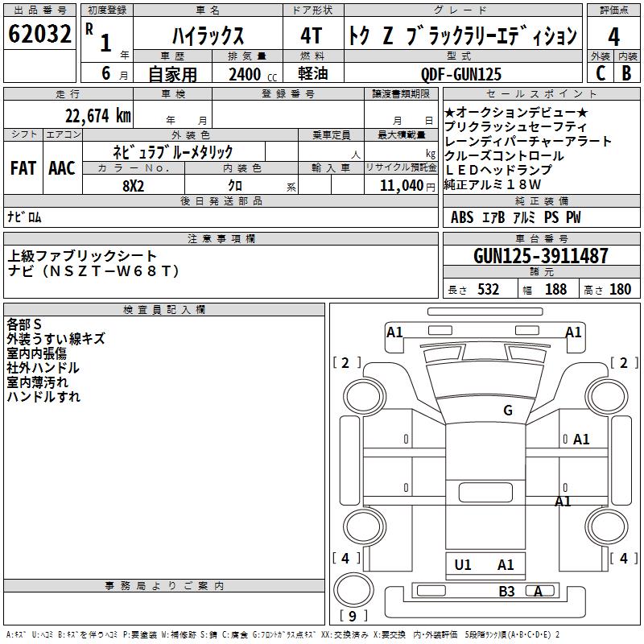The image size is (644, 644).
Task: Select first registration month value 6
Action: (105, 73)
